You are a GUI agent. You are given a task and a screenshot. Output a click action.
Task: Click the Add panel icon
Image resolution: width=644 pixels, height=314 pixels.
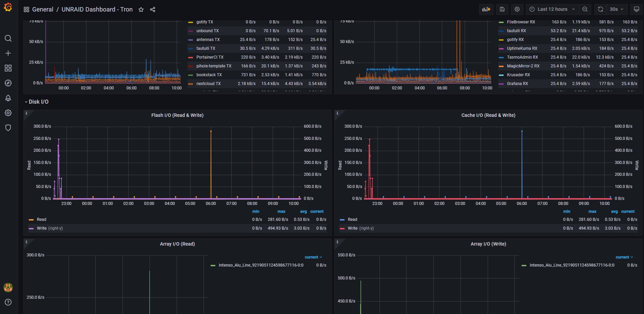486,9
